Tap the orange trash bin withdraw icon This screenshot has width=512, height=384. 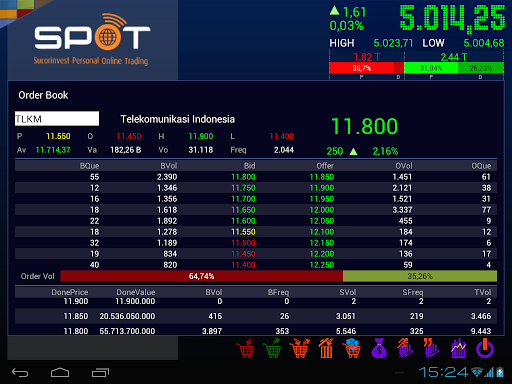pos(326,348)
